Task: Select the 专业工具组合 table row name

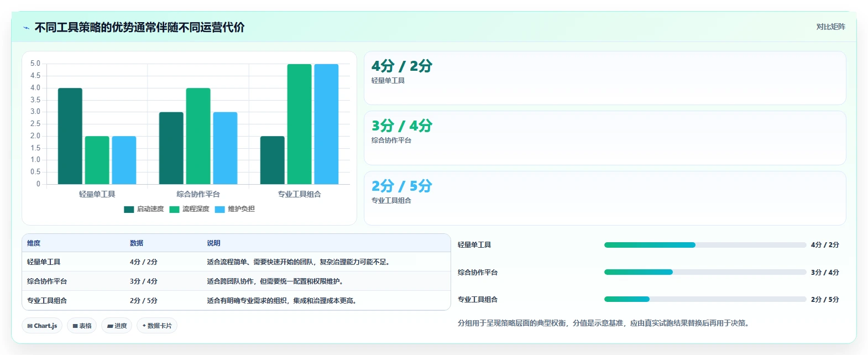Action: click(x=47, y=301)
